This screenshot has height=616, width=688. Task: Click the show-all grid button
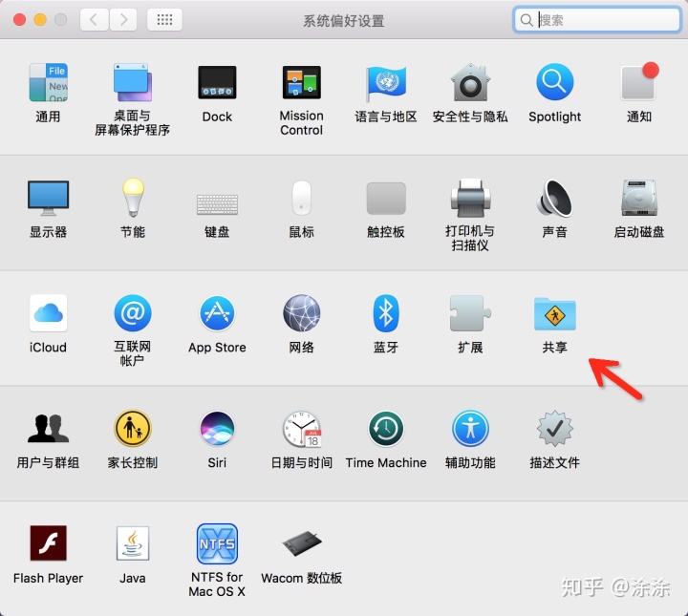point(164,19)
